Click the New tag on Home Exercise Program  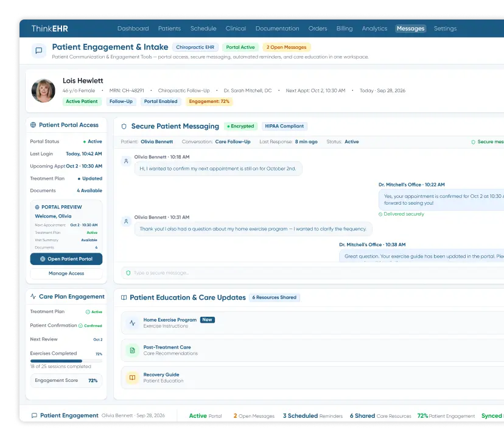pos(208,320)
